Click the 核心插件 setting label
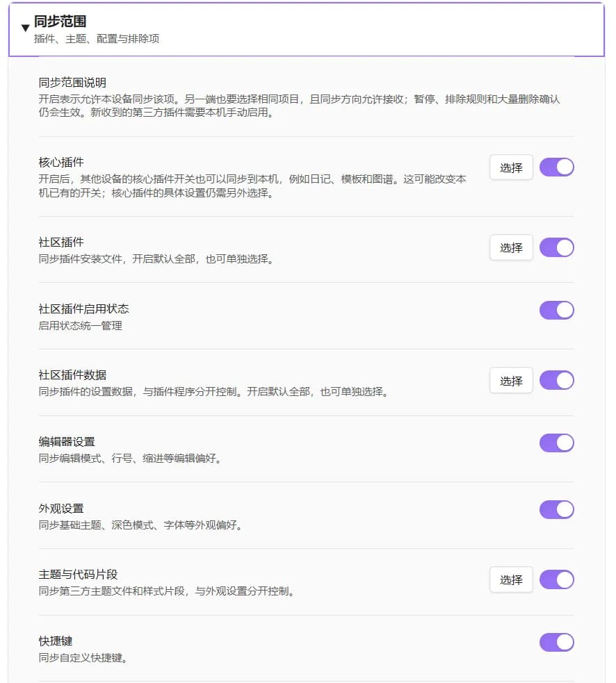The image size is (616, 683). tap(61, 162)
